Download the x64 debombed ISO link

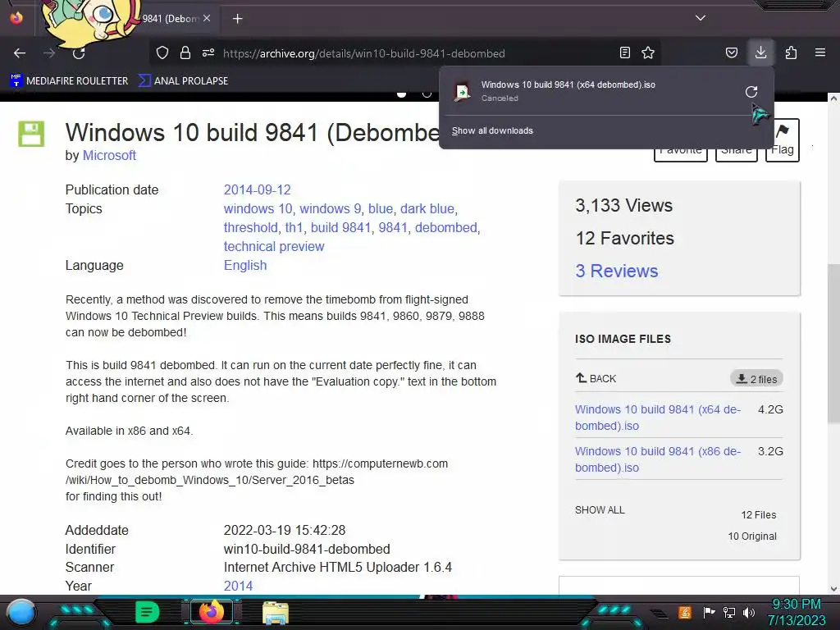click(658, 418)
